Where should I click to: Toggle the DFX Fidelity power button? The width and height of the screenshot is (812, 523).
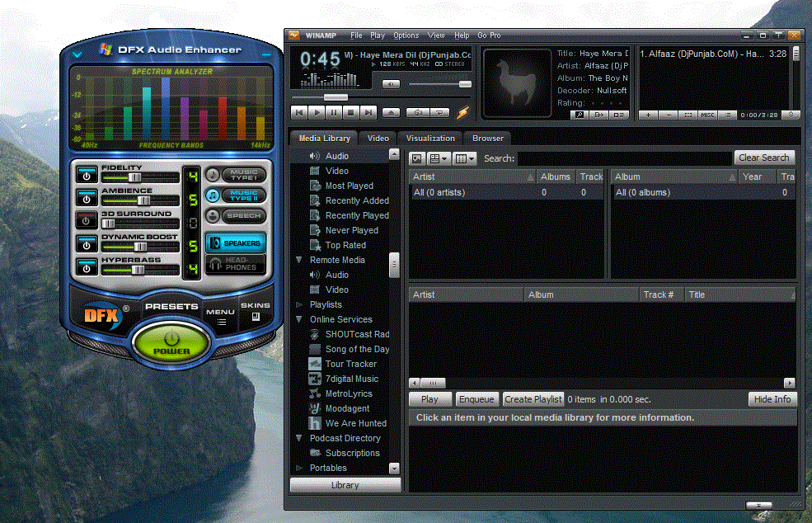coord(87,175)
